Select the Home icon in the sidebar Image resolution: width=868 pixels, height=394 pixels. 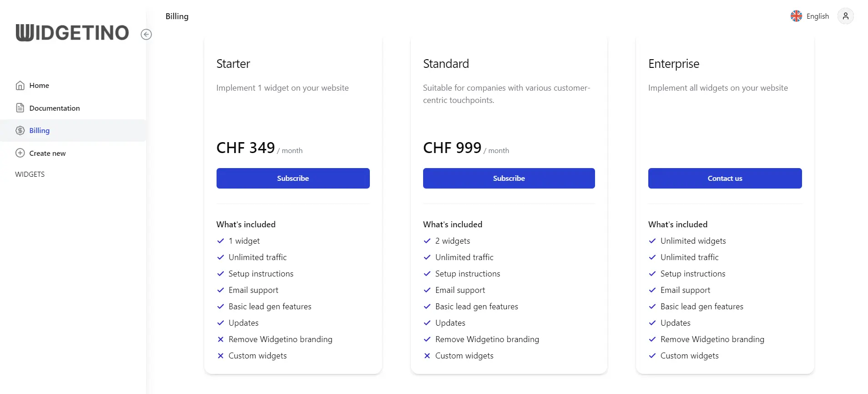(20, 85)
